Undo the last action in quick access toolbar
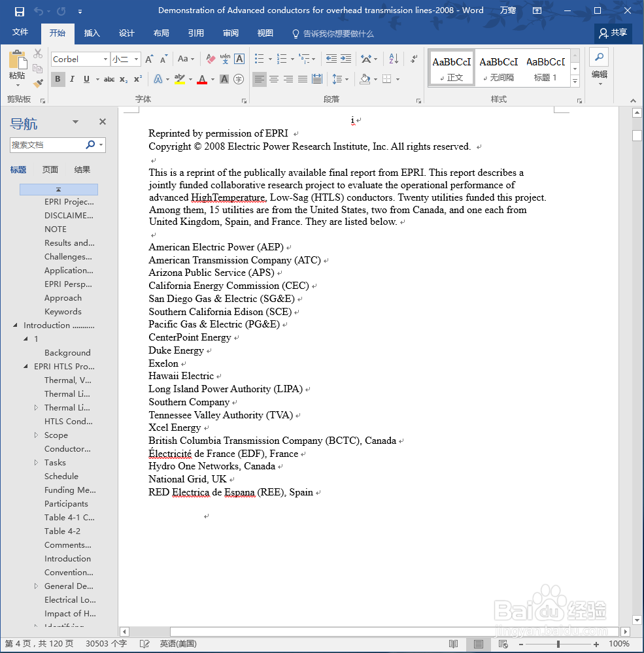This screenshot has height=653, width=644. pos(39,12)
